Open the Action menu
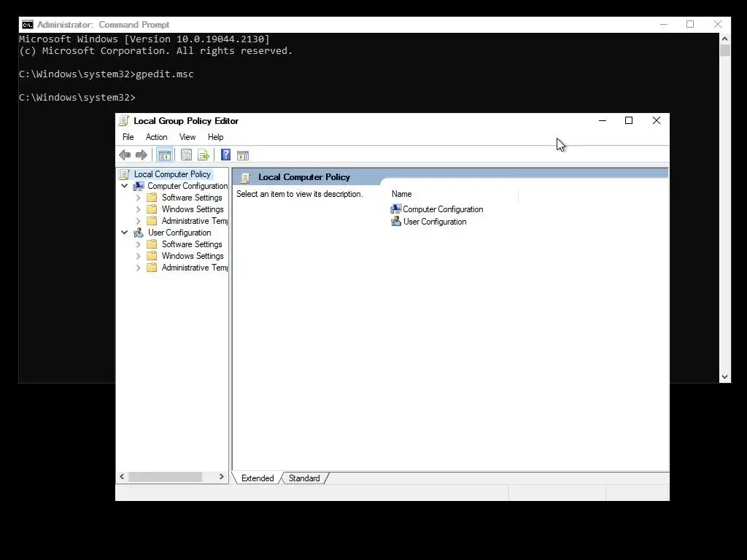The height and width of the screenshot is (560, 747). click(x=156, y=137)
